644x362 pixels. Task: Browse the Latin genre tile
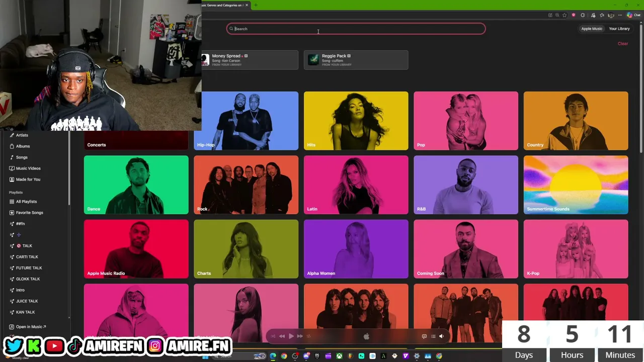pyautogui.click(x=356, y=185)
